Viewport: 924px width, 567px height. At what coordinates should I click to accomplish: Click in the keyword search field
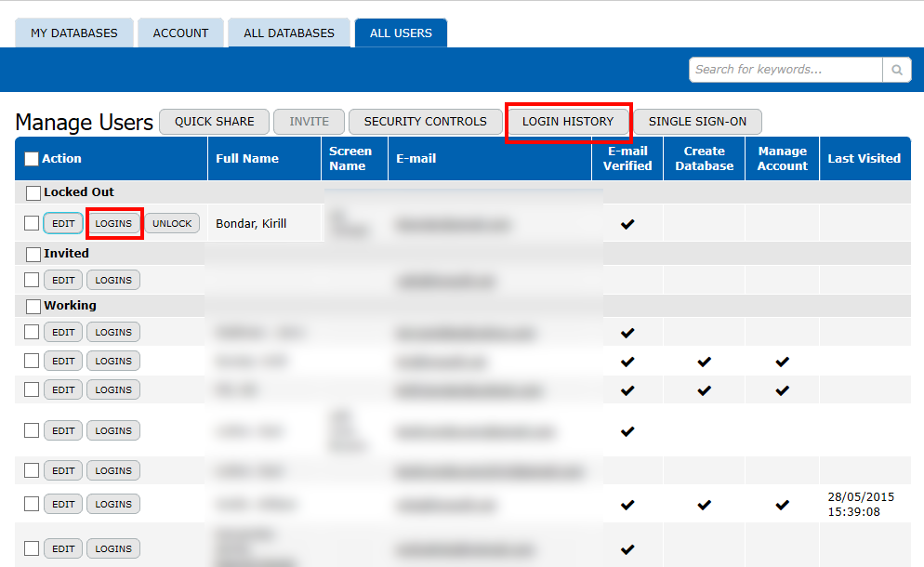785,70
